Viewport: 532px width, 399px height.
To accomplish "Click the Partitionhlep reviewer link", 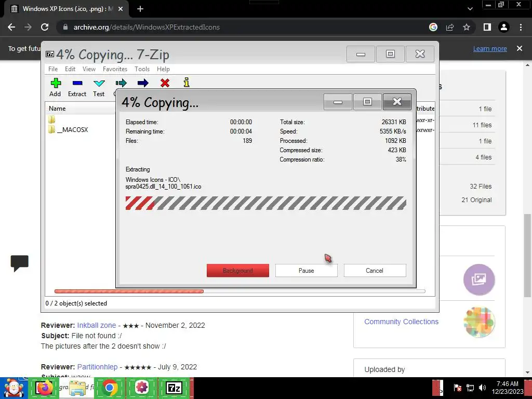I will [97, 367].
